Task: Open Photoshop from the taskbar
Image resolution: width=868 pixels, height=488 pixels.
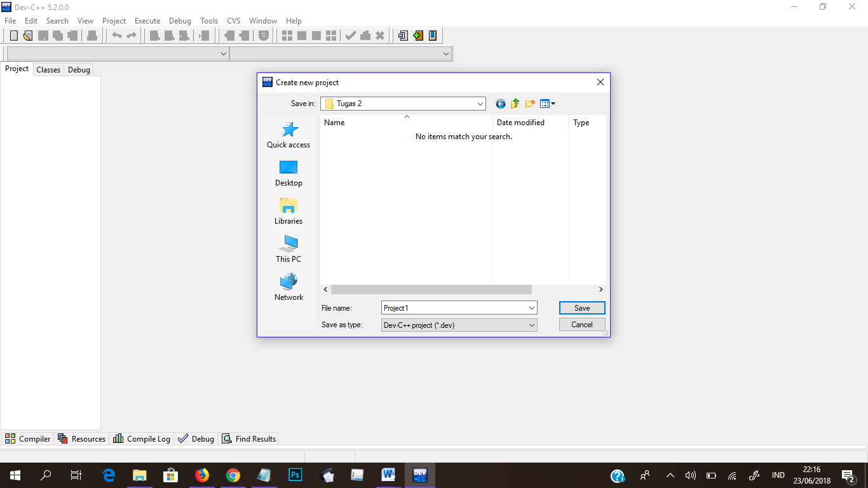Action: 295,475
